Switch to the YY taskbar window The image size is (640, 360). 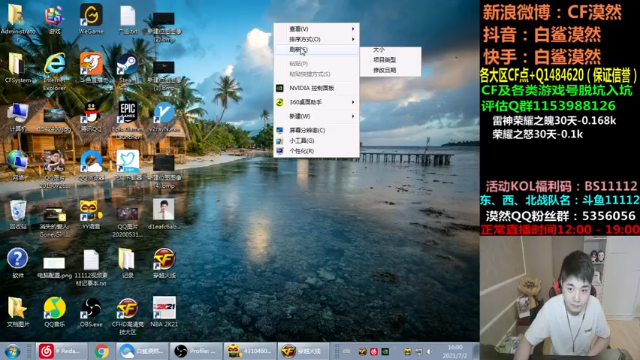250,351
